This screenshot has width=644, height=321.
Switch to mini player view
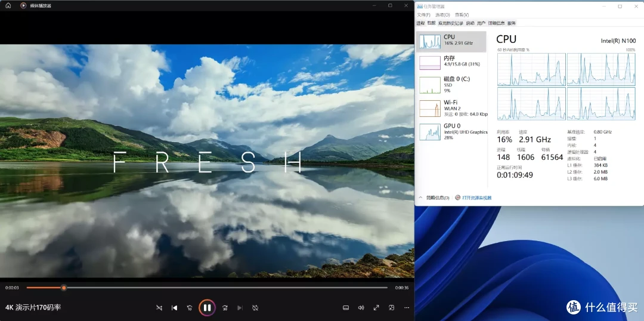click(x=391, y=307)
